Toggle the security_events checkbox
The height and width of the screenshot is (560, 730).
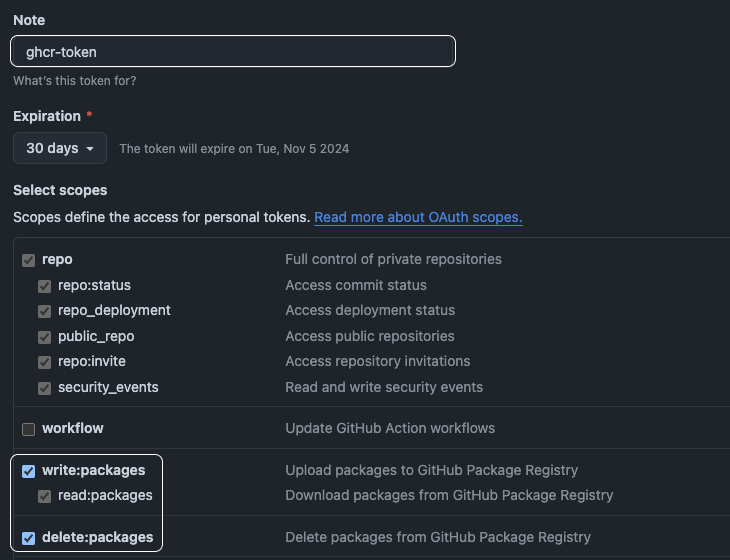point(44,388)
